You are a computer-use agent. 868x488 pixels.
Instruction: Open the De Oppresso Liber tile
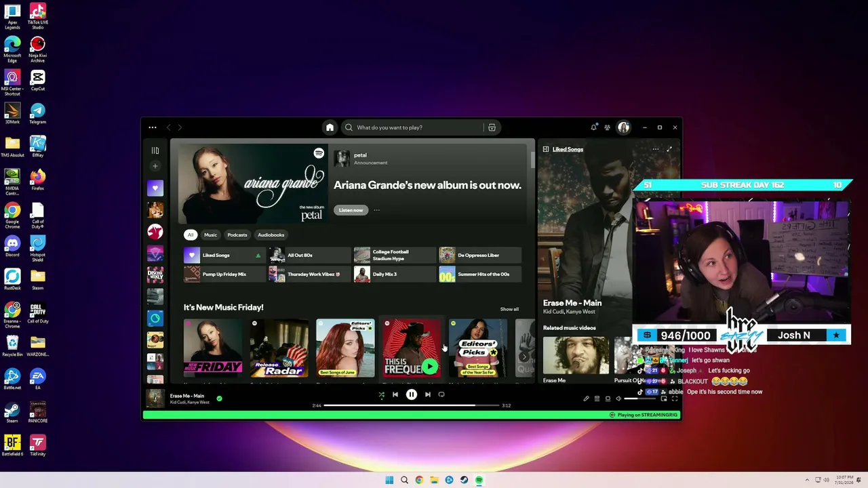pos(479,256)
